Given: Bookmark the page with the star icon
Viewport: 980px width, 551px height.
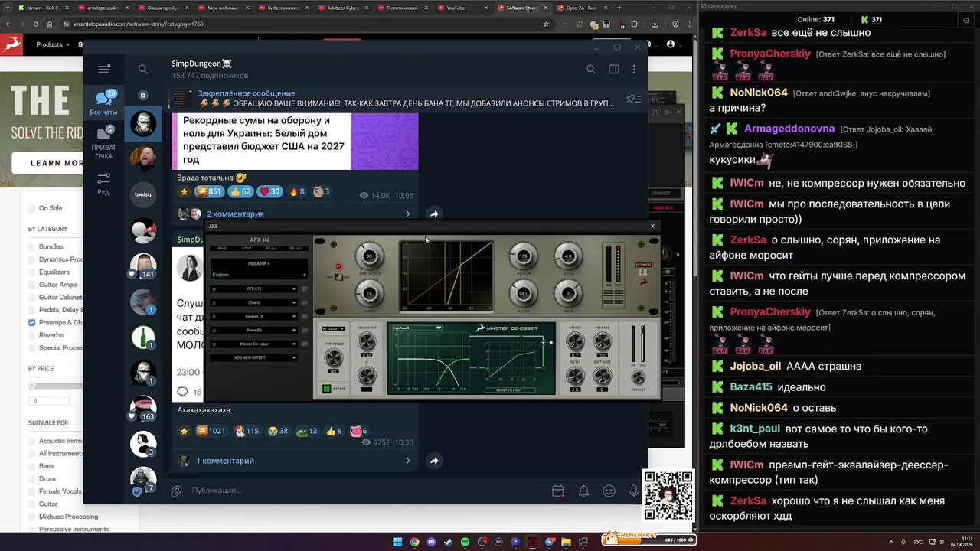Looking at the screenshot, I should click(546, 24).
